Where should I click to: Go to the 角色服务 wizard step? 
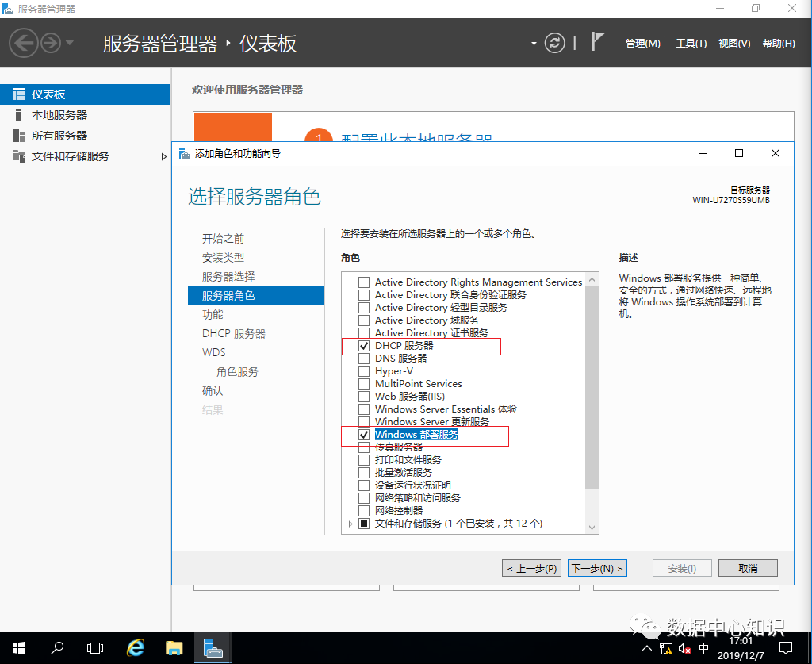[x=237, y=371]
